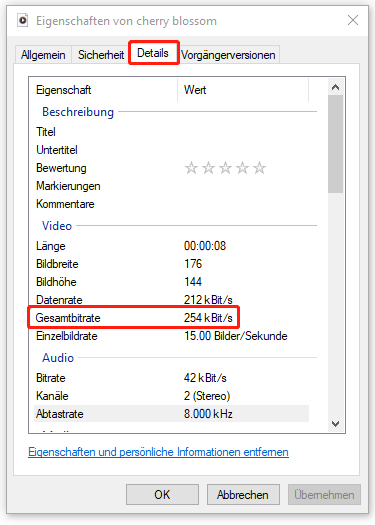
Task: Select the Details tab
Action: pos(153,53)
